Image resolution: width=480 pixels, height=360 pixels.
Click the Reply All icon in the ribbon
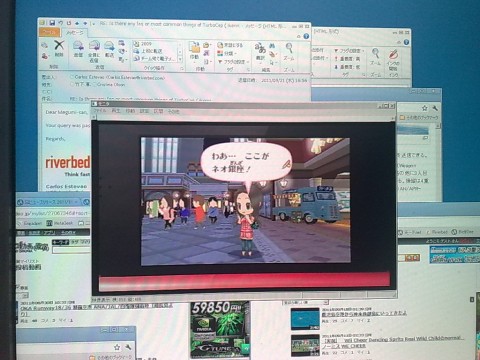(94, 51)
